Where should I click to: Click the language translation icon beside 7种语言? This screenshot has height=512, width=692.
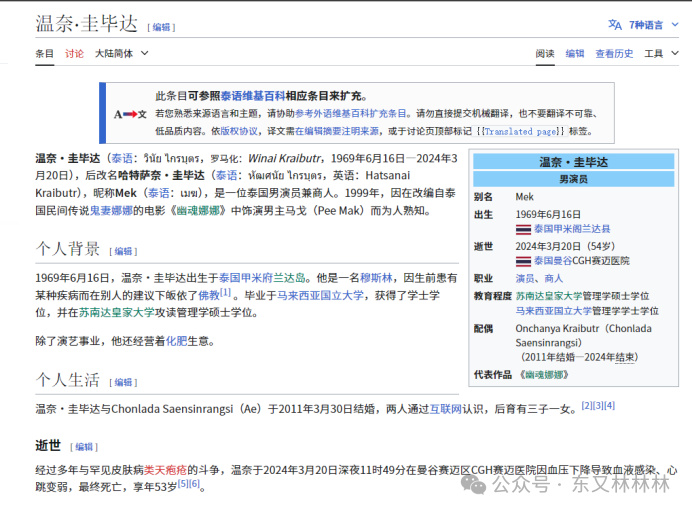pos(614,24)
